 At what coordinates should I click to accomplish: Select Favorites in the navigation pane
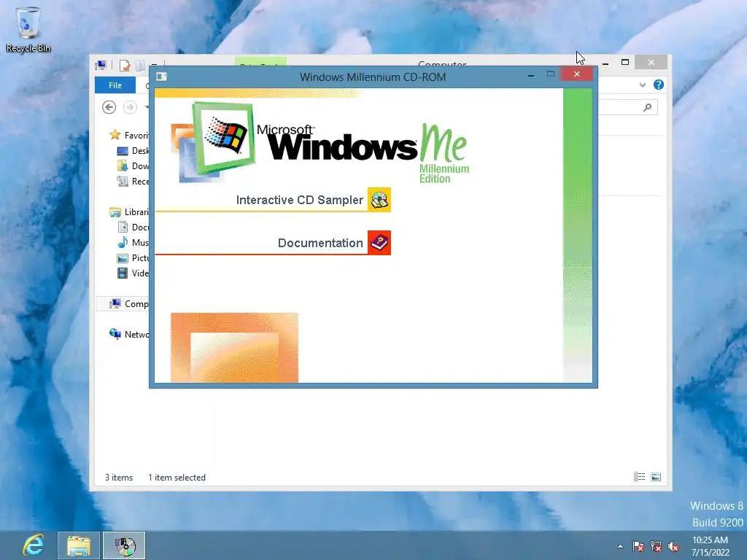129,135
